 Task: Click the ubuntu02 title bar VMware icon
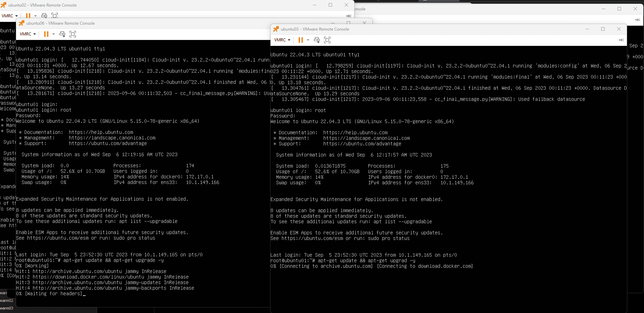tap(3, 5)
